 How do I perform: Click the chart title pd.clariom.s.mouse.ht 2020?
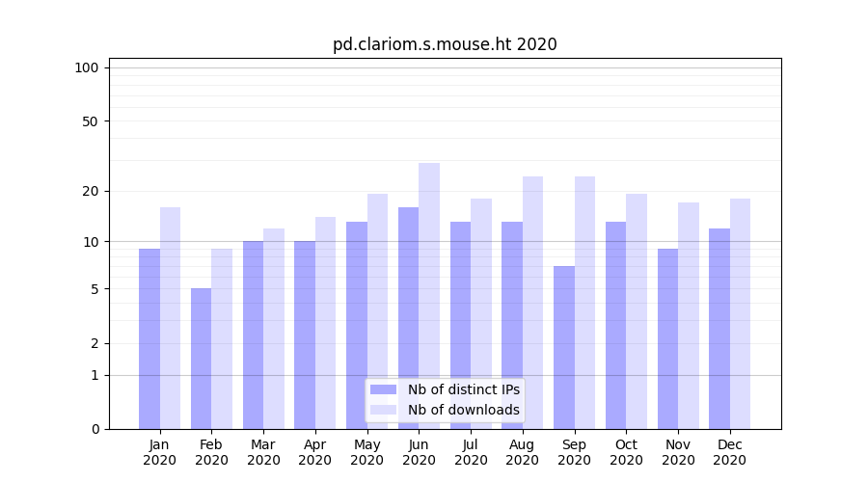445,44
